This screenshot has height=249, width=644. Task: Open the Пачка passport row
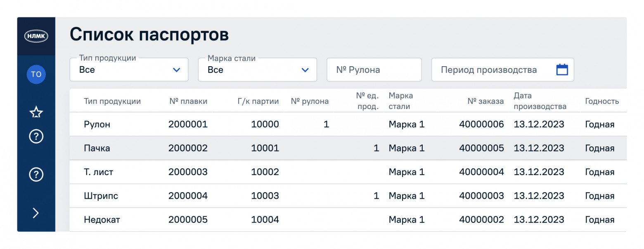(97, 148)
